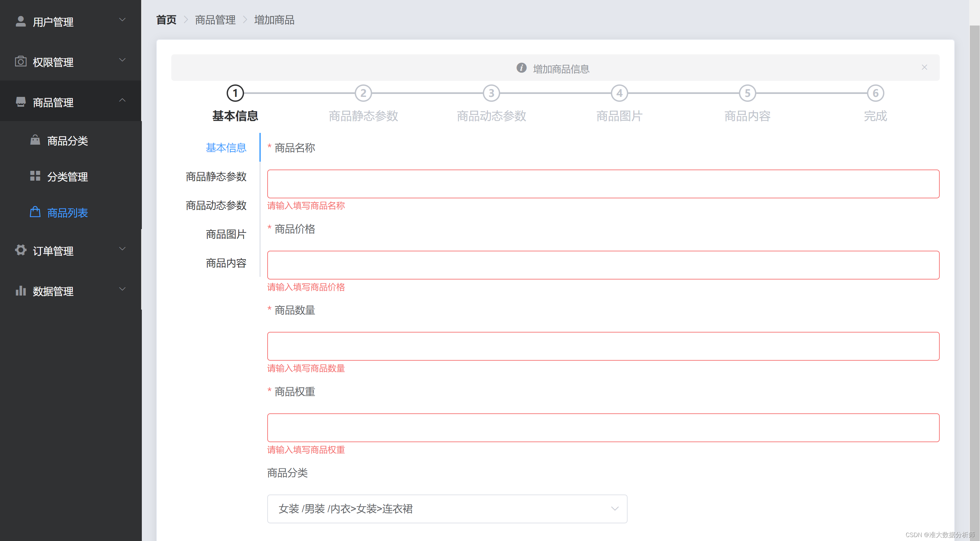Go to 首页 breadcrumb link
The image size is (980, 541).
coord(166,20)
